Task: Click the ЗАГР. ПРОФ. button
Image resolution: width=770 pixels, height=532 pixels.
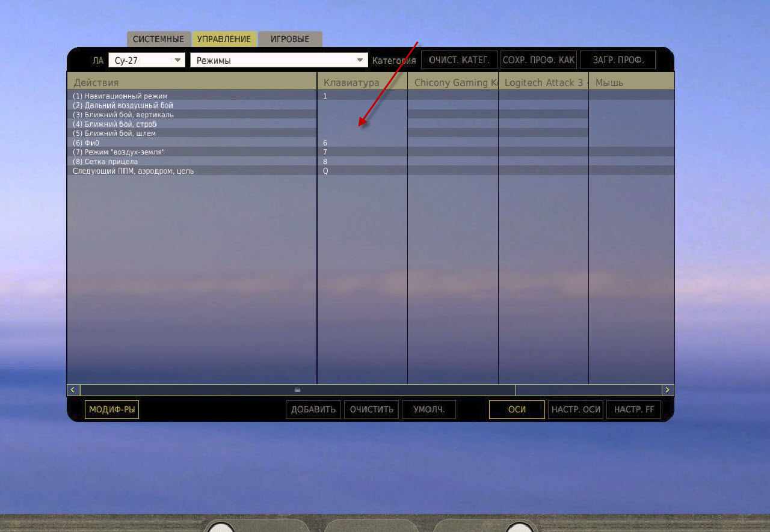Action: (618, 60)
